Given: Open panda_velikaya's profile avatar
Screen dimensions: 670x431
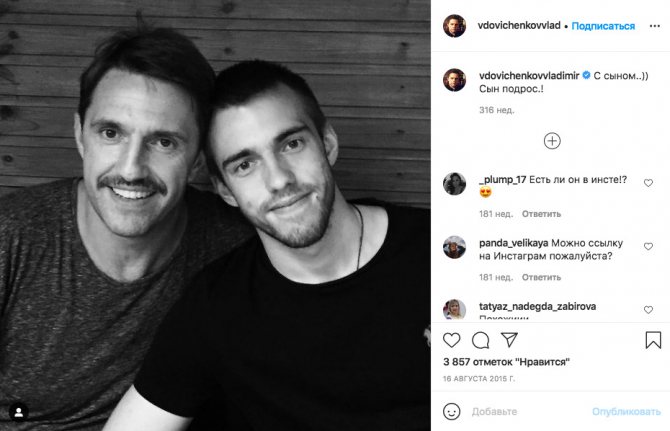Looking at the screenshot, I should click(454, 247).
